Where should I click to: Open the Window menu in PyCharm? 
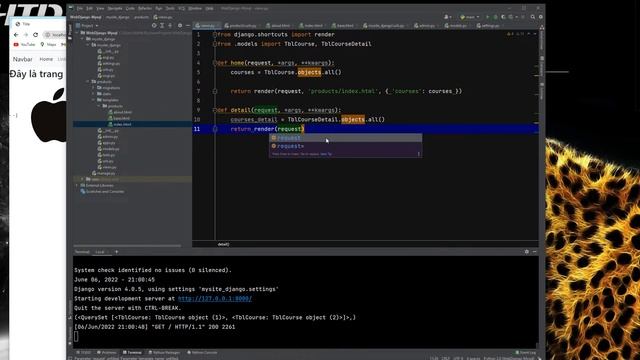pos(195,8)
